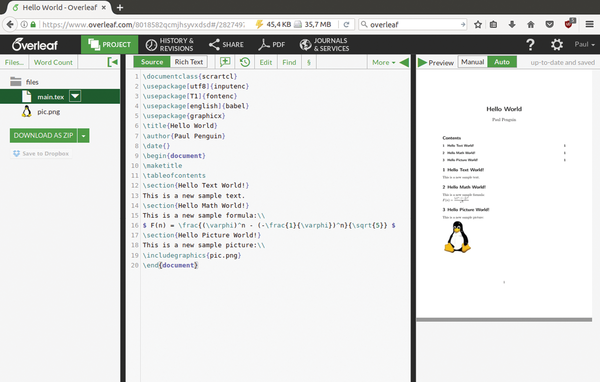Click the browser URL address field
This screenshot has width=600, height=382.
[143, 24]
